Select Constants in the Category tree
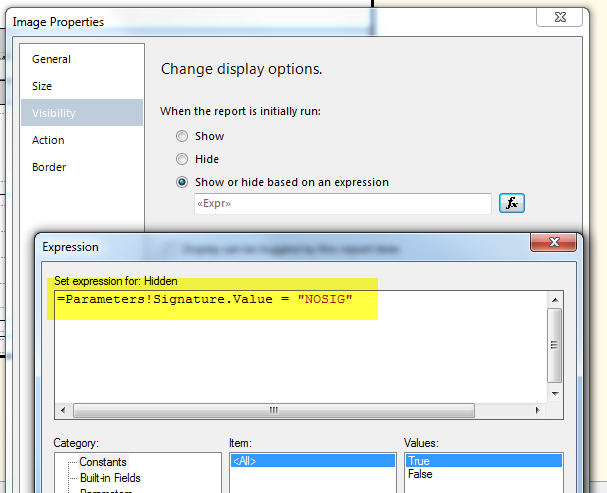 point(103,462)
